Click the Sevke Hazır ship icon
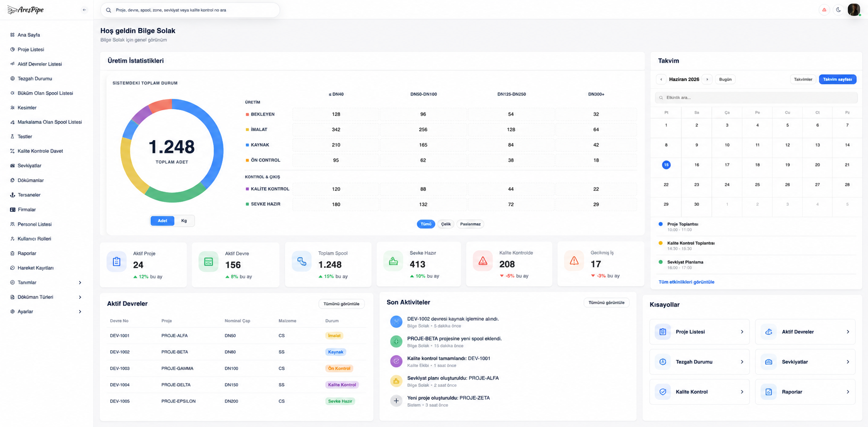Image resolution: width=868 pixels, height=427 pixels. click(x=393, y=261)
